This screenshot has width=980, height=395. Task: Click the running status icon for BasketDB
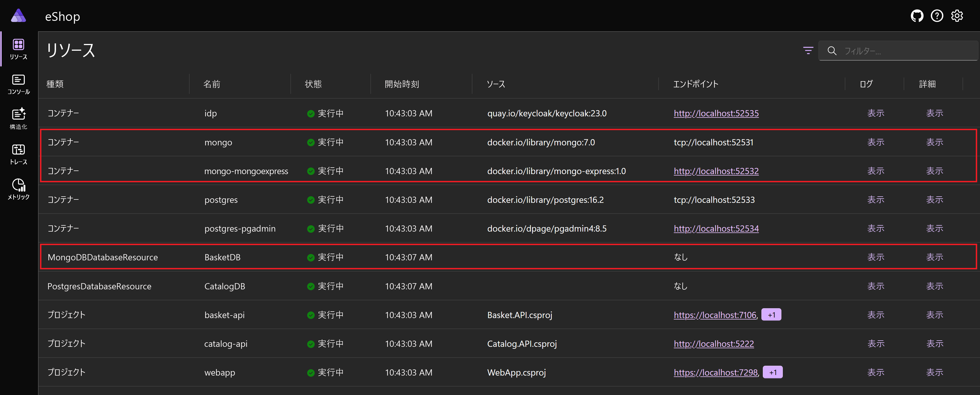[310, 258]
